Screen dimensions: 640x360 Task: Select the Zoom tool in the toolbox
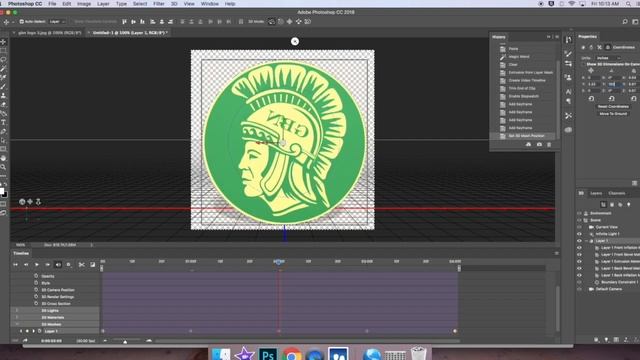tap(3, 167)
